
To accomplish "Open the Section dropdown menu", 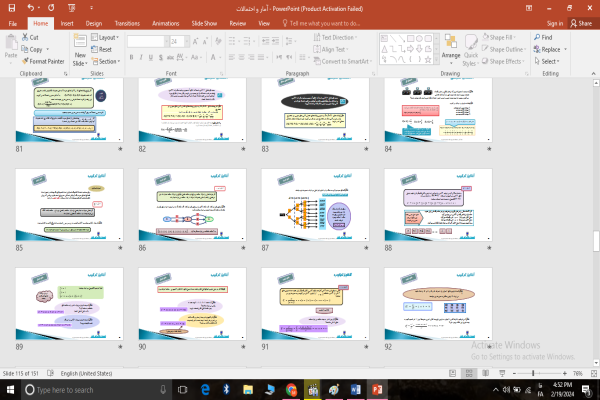I will click(106, 61).
